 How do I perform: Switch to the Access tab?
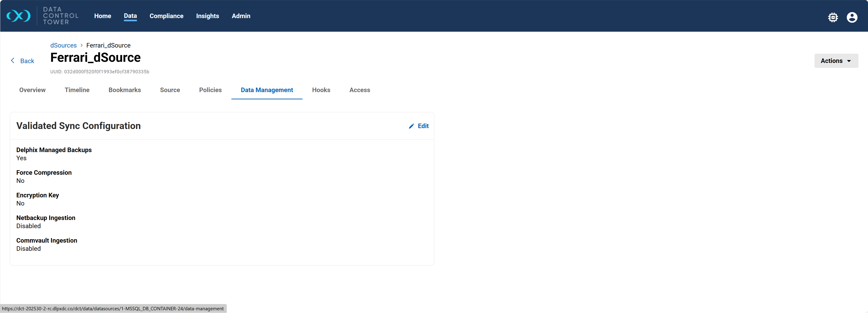pyautogui.click(x=359, y=90)
